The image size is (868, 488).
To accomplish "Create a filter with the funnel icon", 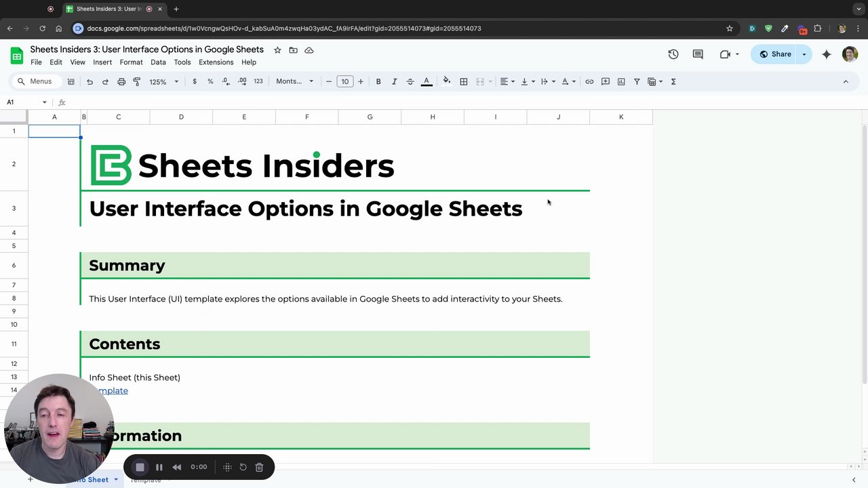I will pyautogui.click(x=637, y=81).
